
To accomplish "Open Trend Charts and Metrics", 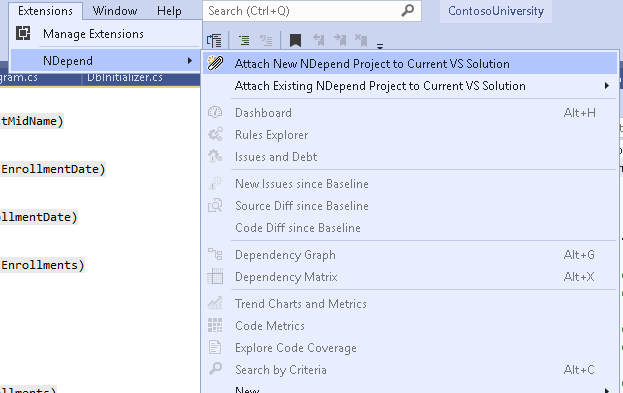I will (410, 304).
